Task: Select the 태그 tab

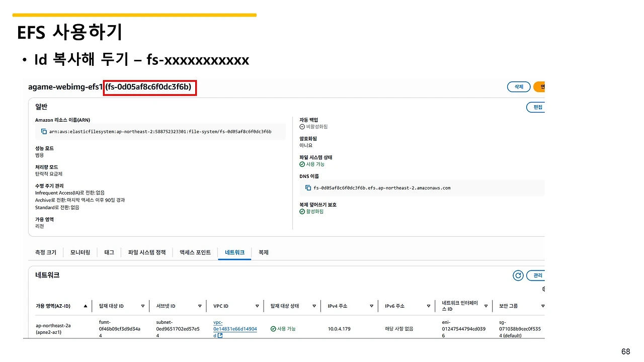Action: 109,252
